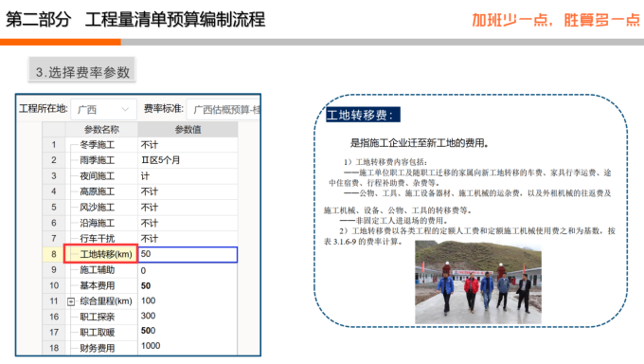Click the 综合里程 value cell 100
The image size is (644, 364).
pos(188,301)
